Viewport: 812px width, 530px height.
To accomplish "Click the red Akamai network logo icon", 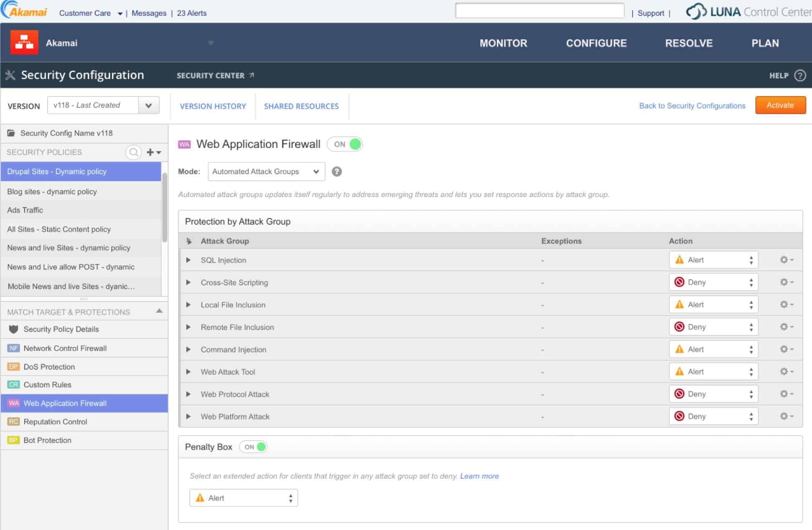I will click(x=24, y=42).
